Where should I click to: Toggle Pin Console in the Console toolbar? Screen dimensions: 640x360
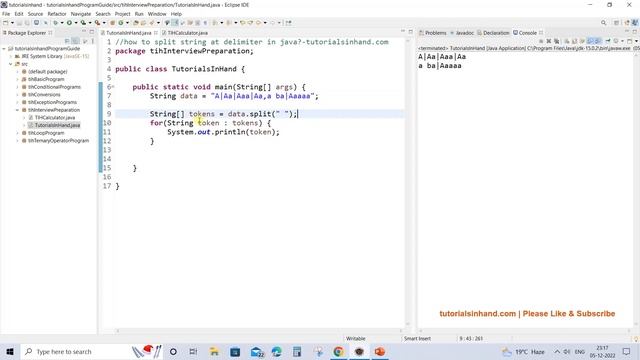[x=608, y=41]
